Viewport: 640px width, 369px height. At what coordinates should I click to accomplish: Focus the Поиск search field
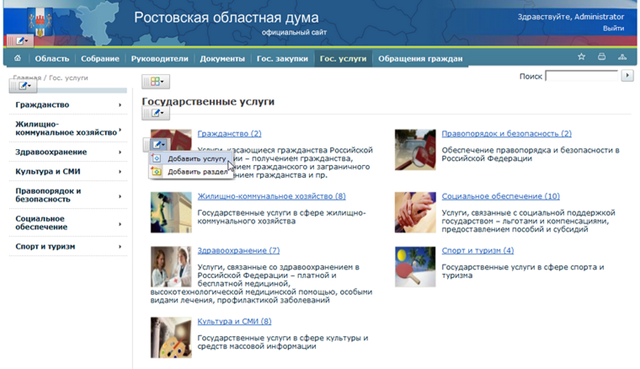[x=582, y=76]
